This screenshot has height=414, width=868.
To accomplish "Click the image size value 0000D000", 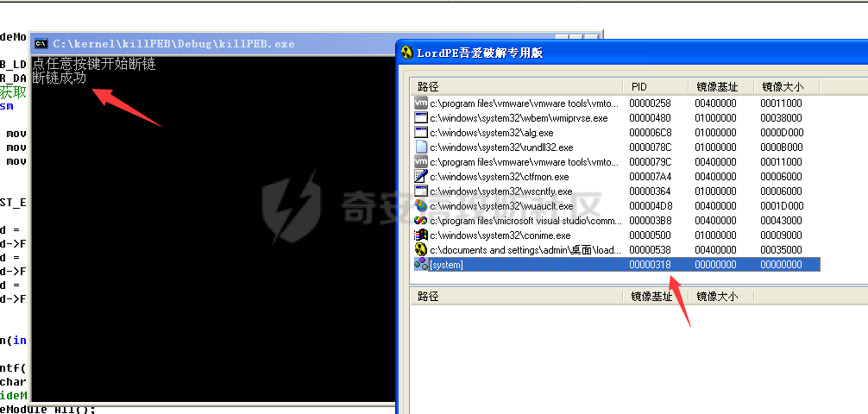I will click(x=782, y=133).
